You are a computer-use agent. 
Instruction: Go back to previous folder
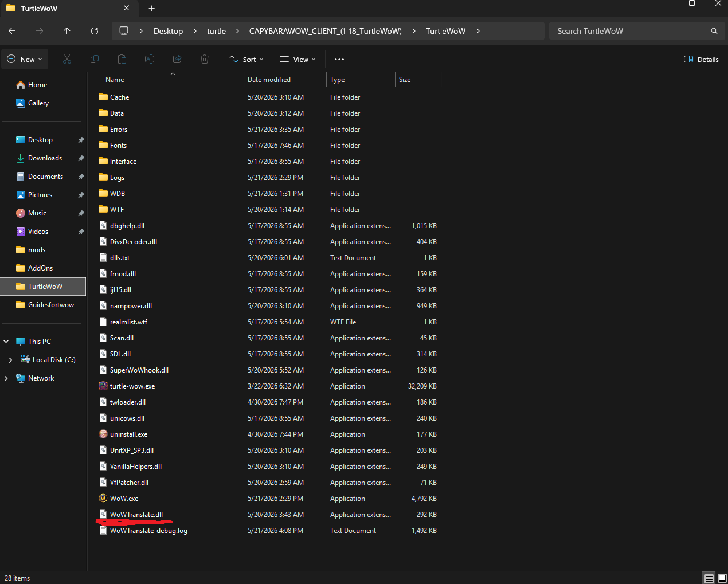(x=12, y=31)
